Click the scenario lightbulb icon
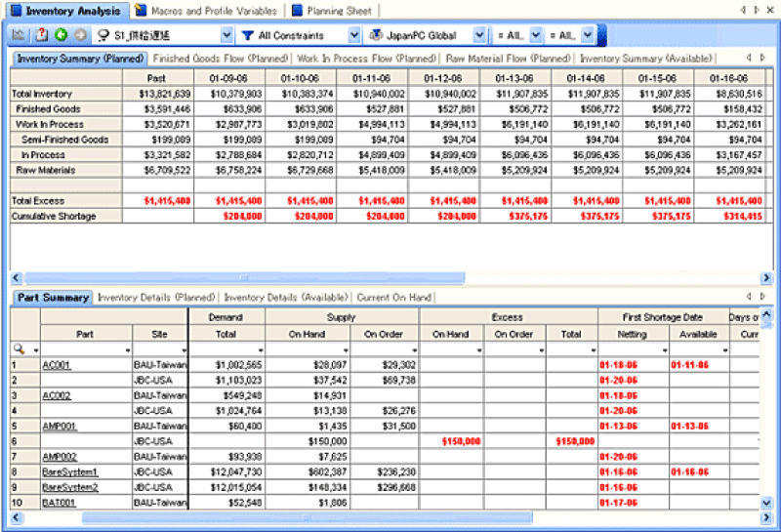Viewport: 781px width, 532px height. click(103, 35)
